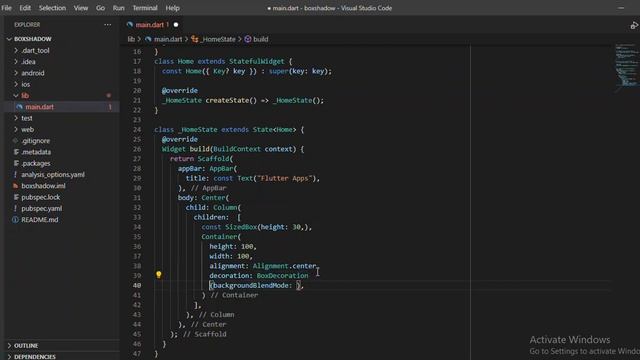This screenshot has width=640, height=360.
Task: Click the exclamation icon beside pubspec.yaml
Action: [x=16, y=208]
